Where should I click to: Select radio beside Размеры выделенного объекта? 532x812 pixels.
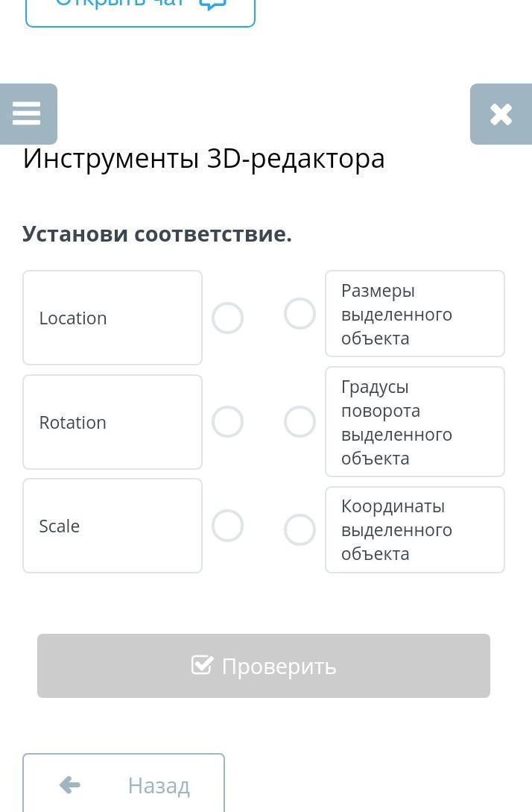pos(300,313)
